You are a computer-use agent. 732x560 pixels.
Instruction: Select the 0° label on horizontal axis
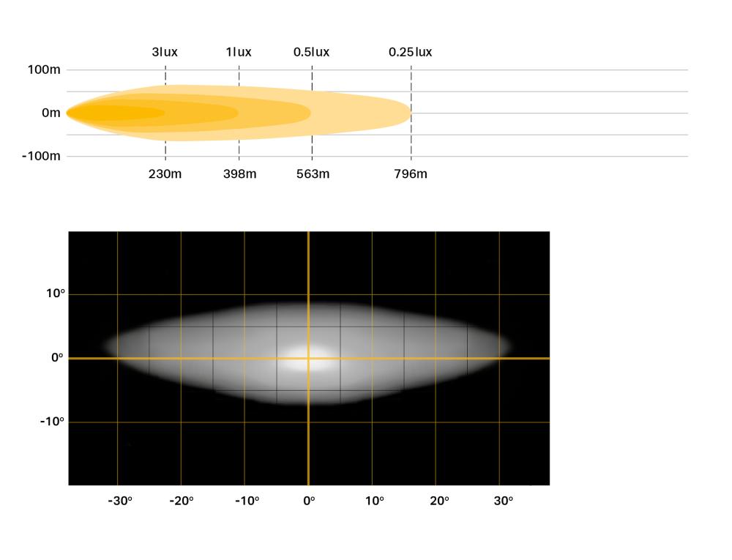tap(309, 501)
